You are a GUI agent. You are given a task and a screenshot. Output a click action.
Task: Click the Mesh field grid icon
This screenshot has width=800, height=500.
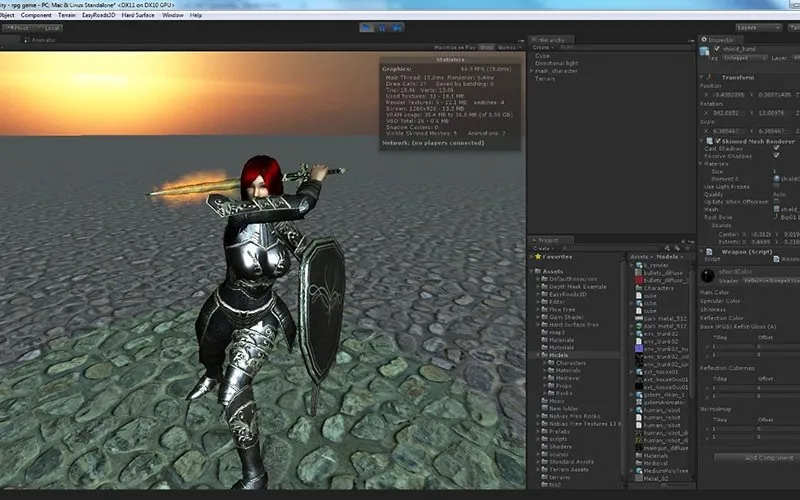tap(777, 209)
